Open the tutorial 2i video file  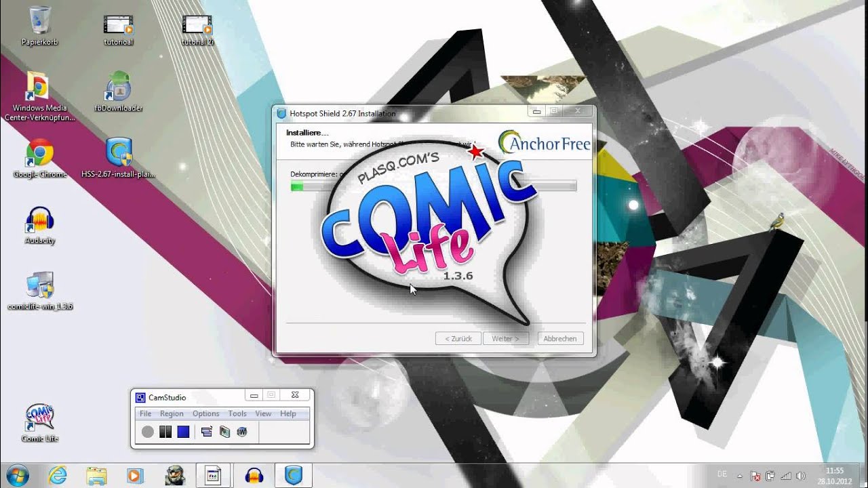tap(197, 28)
